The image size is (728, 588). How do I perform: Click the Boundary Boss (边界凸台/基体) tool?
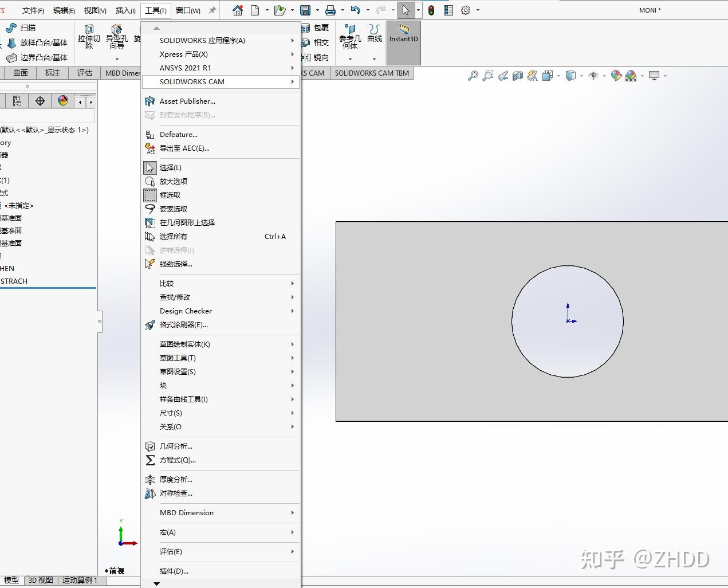pyautogui.click(x=37, y=57)
